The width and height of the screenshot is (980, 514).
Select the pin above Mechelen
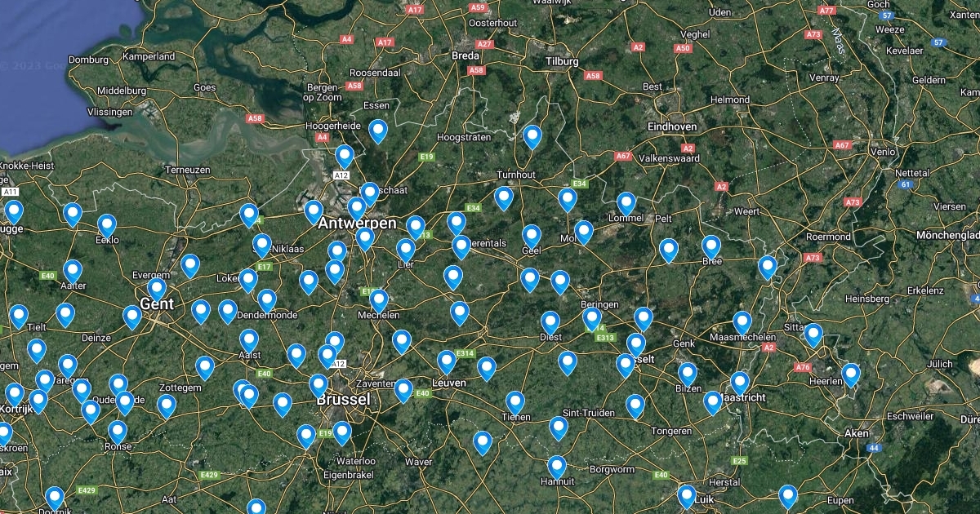click(378, 300)
